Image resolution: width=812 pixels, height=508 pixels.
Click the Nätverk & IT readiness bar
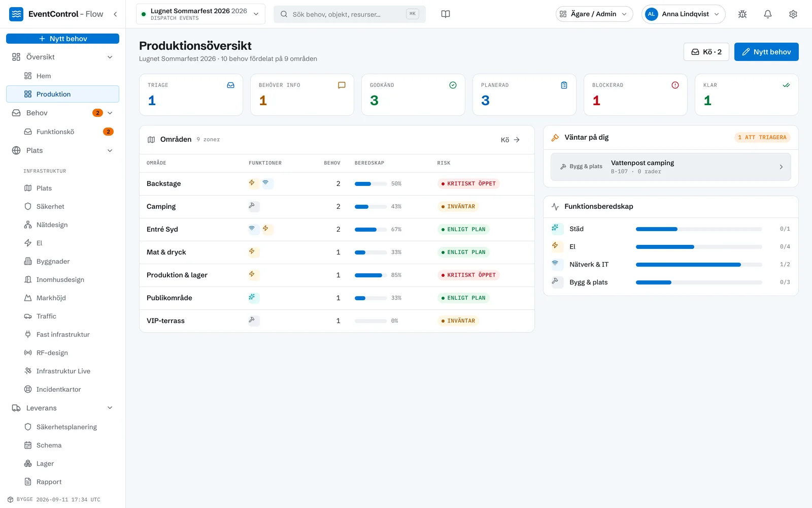pyautogui.click(x=699, y=265)
